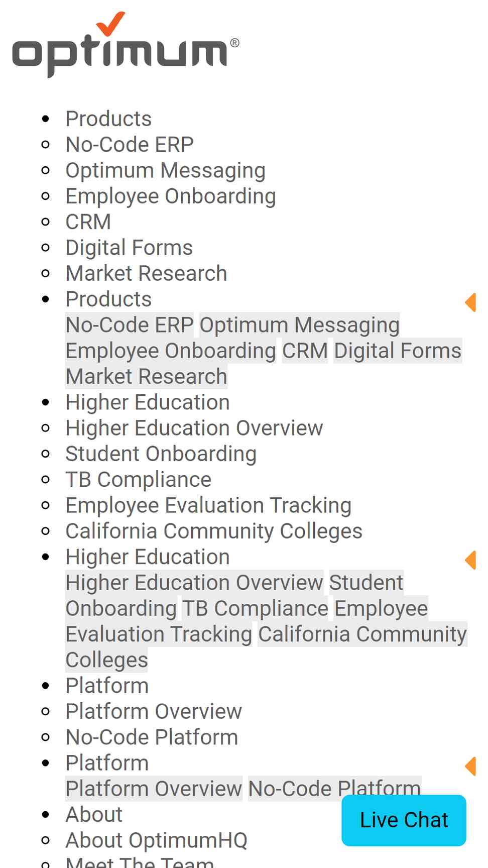Open the Live Chat button
488x868 pixels.
point(404,820)
